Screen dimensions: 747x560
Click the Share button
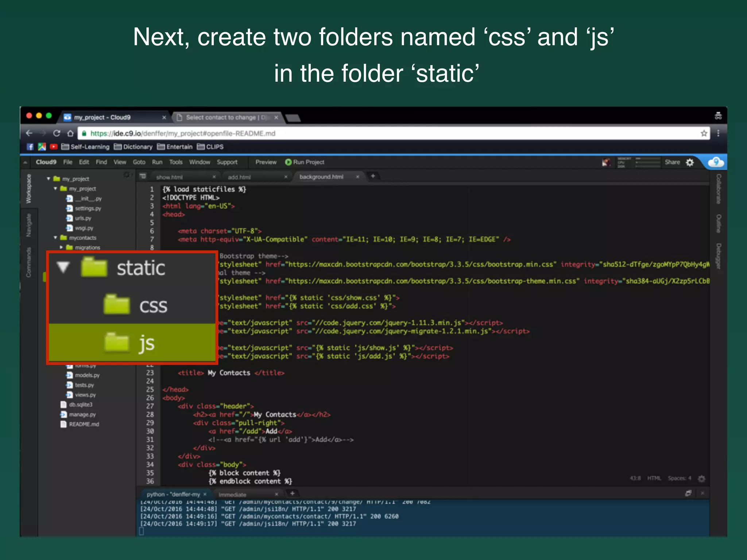click(x=672, y=162)
